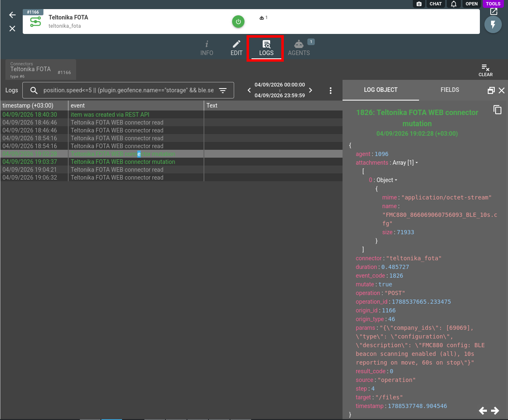Click the event_code 1826 value
The width and height of the screenshot is (508, 420).
coord(396,276)
